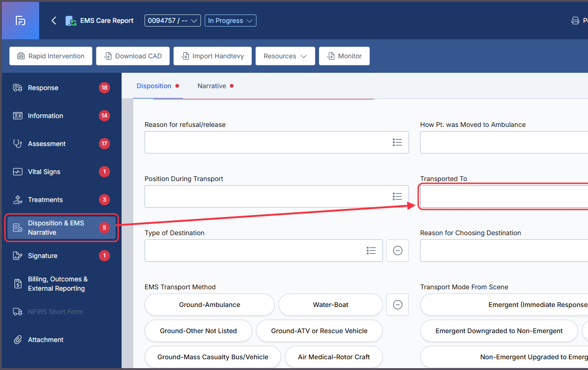The height and width of the screenshot is (370, 588).
Task: Open Reason for refusal/release field
Action: point(277,142)
